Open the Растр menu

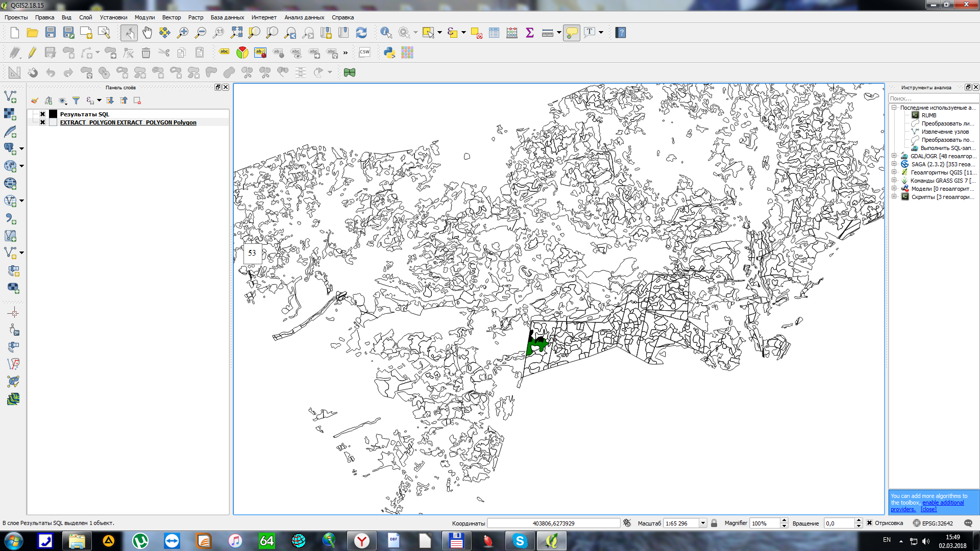point(195,17)
